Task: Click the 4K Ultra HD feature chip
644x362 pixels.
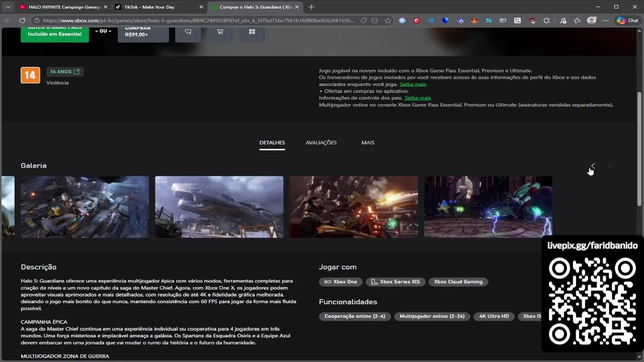Action: 494,317
